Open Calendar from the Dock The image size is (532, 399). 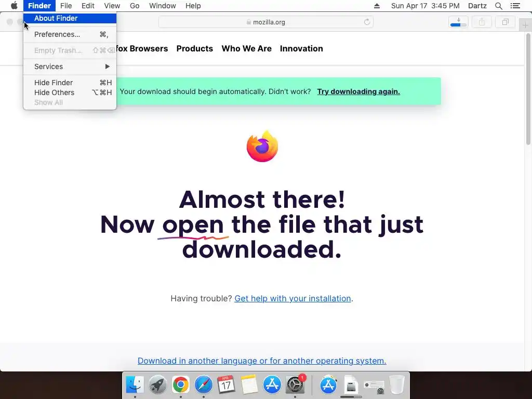point(227,385)
